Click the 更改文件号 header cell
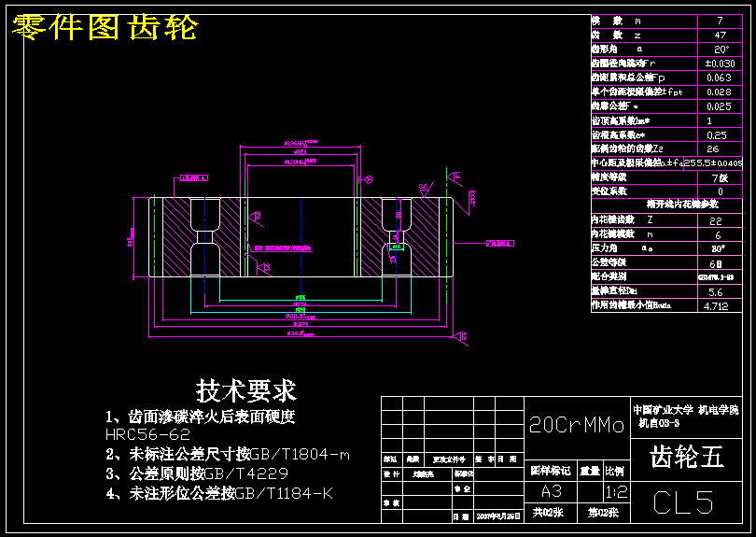The width and height of the screenshot is (756, 537). pyautogui.click(x=448, y=459)
